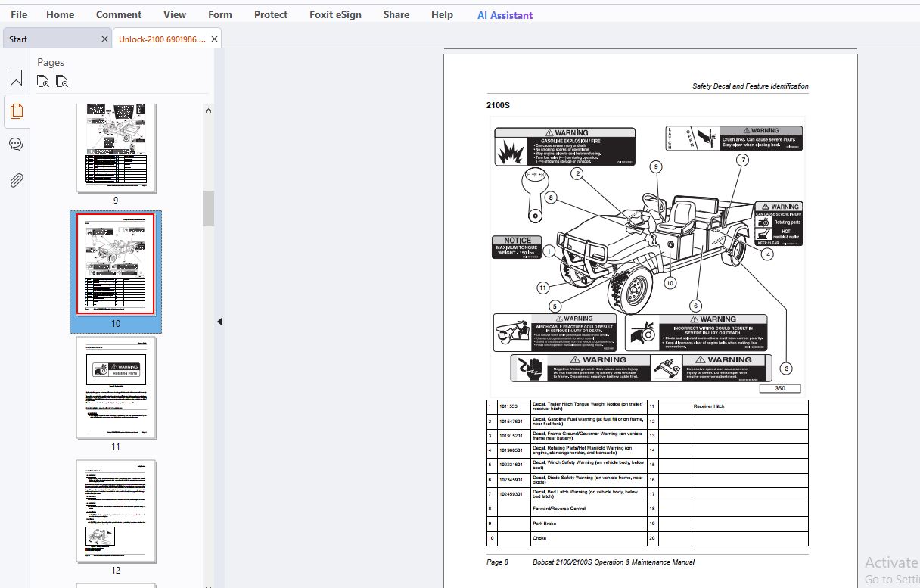The image size is (920, 588).
Task: Click part number '101547601' cell
Action: click(514, 421)
